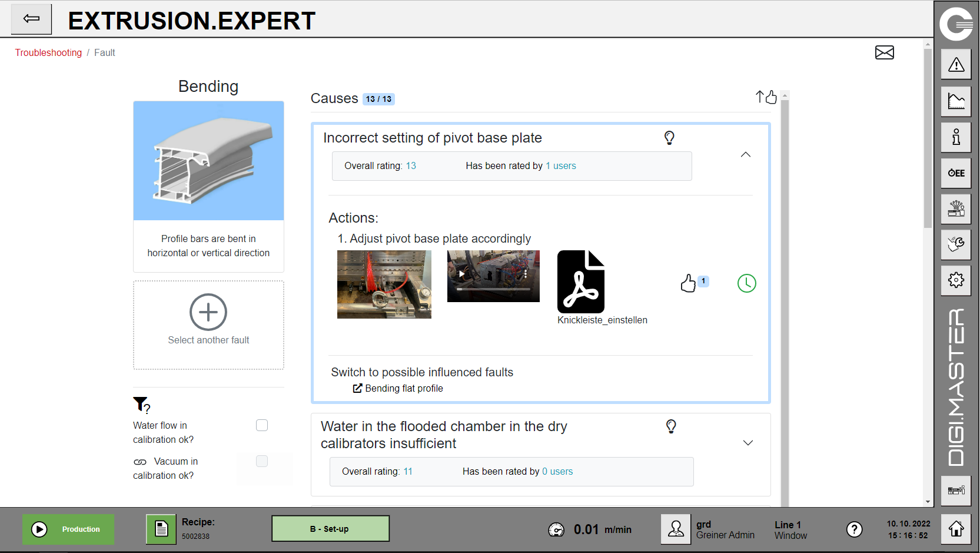The height and width of the screenshot is (553, 980).
Task: Open the help question mark icon
Action: (854, 529)
